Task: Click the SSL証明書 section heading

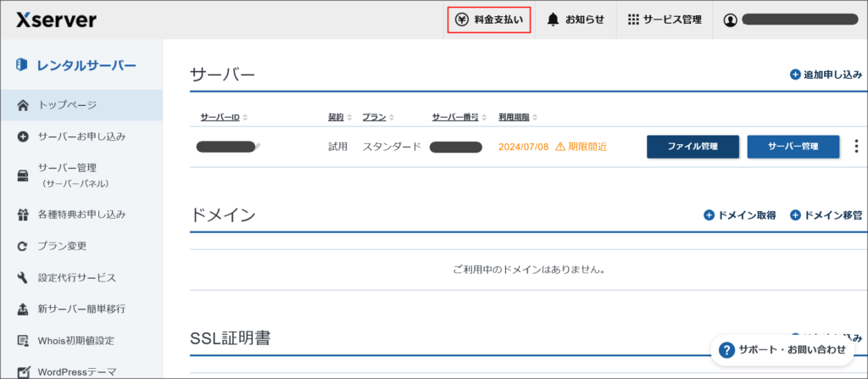Action: (231, 337)
